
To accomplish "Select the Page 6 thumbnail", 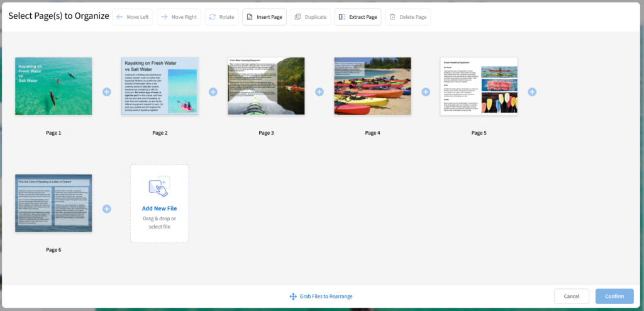I will (x=53, y=203).
